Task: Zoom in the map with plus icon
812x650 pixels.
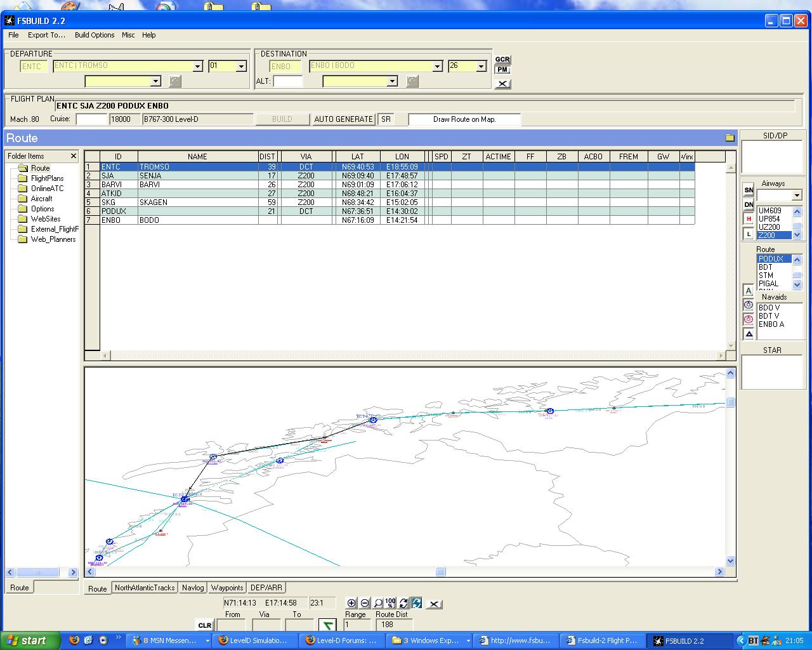Action: [x=352, y=603]
